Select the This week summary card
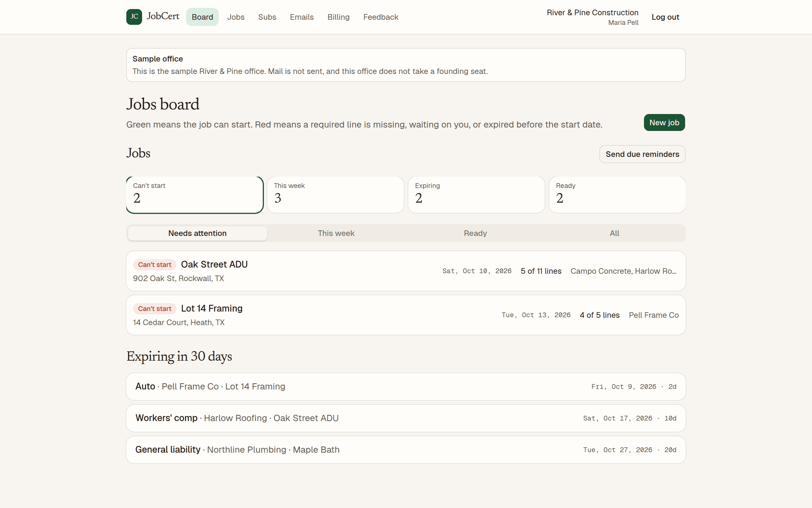Image resolution: width=812 pixels, height=508 pixels. 336,195
